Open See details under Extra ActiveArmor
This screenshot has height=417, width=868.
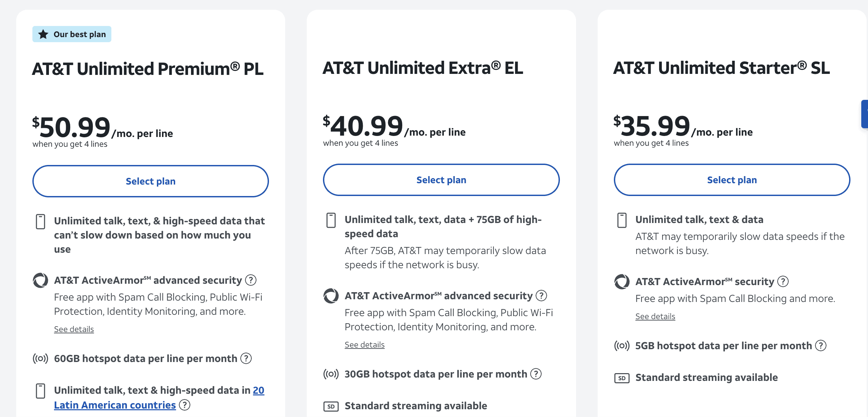point(364,345)
